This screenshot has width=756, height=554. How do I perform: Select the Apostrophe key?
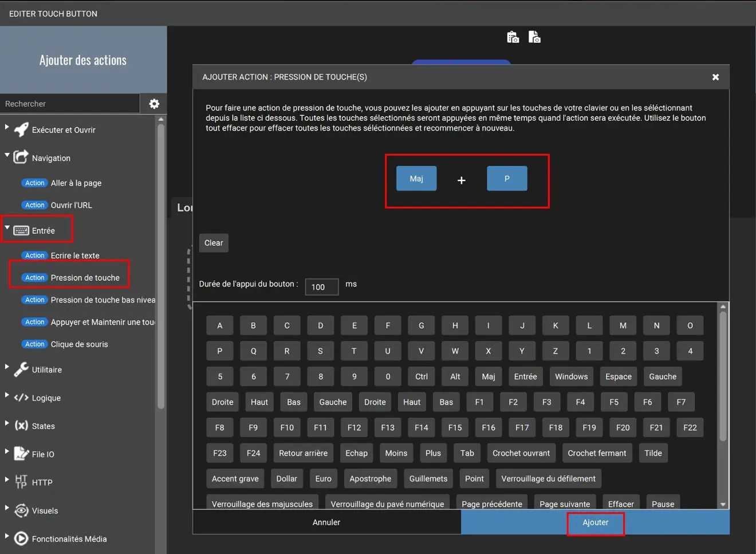click(x=371, y=479)
